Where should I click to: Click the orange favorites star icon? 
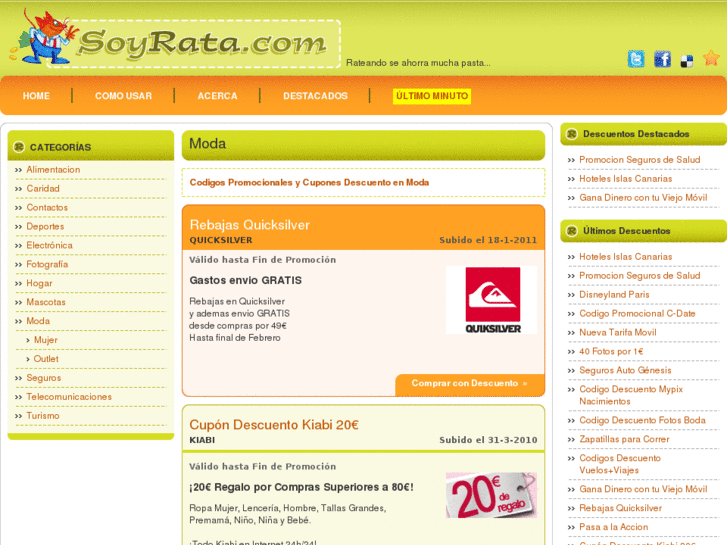tap(711, 58)
